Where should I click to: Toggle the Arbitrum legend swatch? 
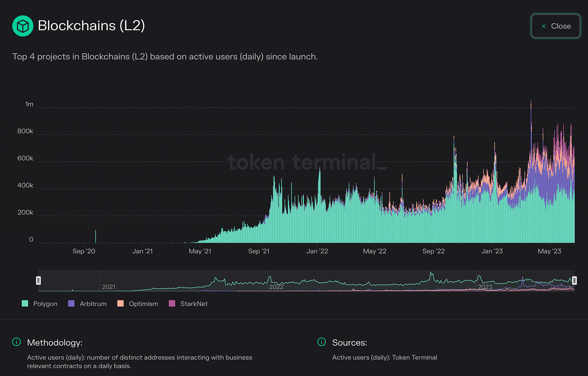point(71,303)
